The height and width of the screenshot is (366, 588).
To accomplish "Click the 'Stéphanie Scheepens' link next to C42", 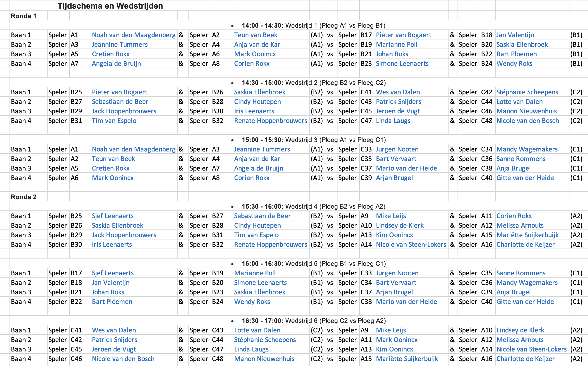I will pyautogui.click(x=527, y=92).
